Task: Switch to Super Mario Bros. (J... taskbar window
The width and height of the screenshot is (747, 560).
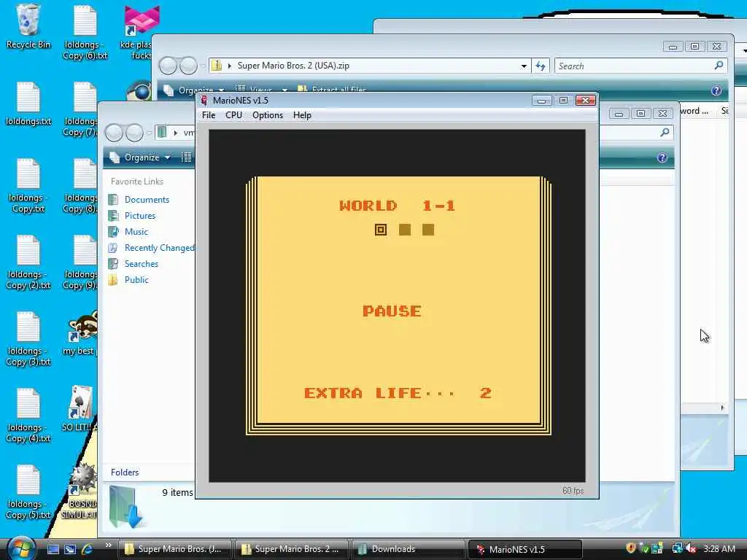Action: pos(174,549)
